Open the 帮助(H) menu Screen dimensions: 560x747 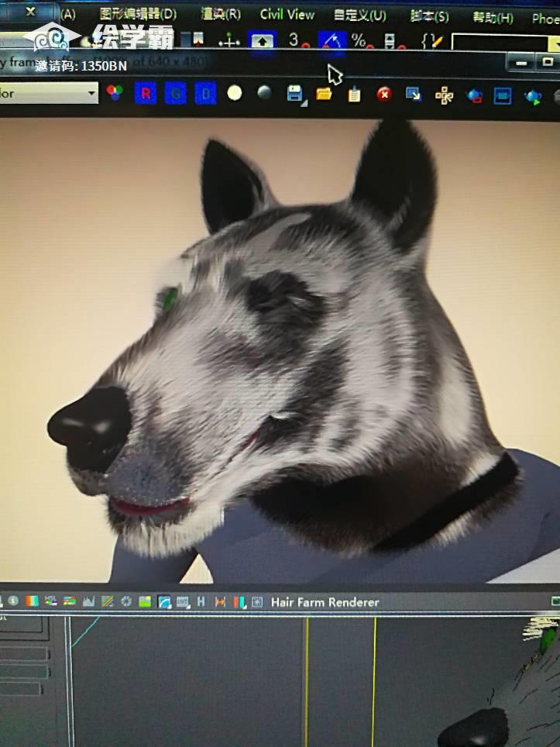pyautogui.click(x=493, y=18)
